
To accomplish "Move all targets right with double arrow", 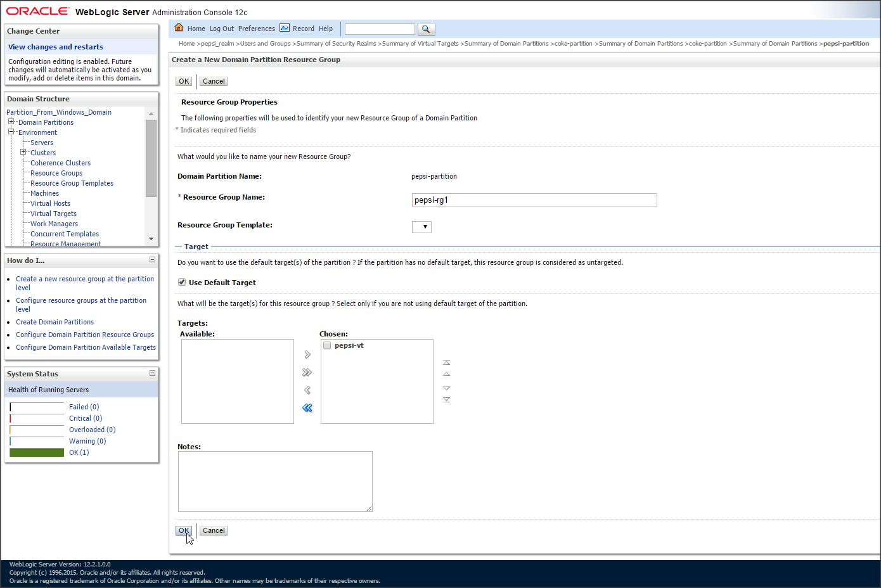I will click(307, 373).
